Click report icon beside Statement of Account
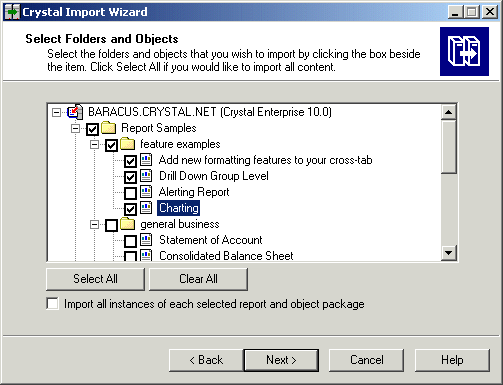The width and height of the screenshot is (503, 385). tap(146, 240)
